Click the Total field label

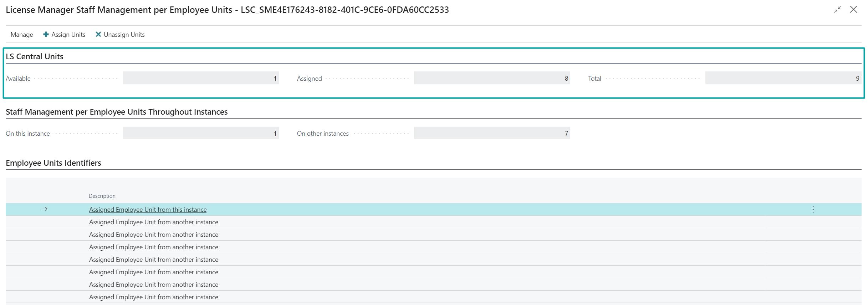click(x=594, y=79)
